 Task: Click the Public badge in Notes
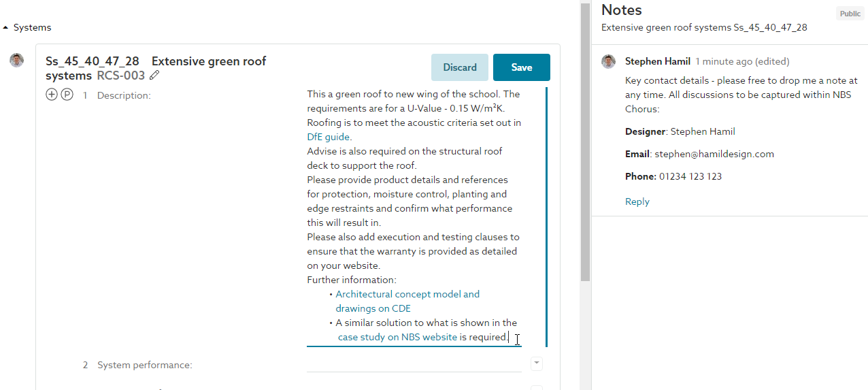(850, 14)
